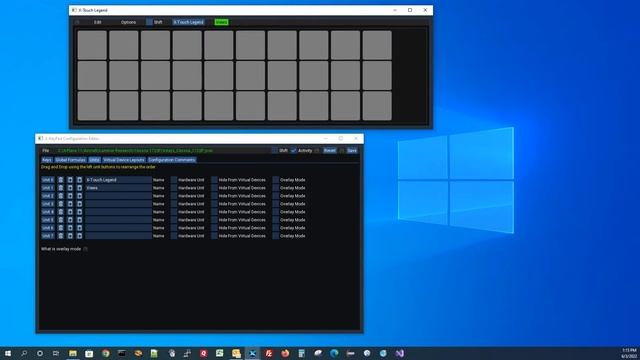Click the trash icon beside Unit 7
Image resolution: width=640 pixels, height=360 pixels.
click(61, 236)
